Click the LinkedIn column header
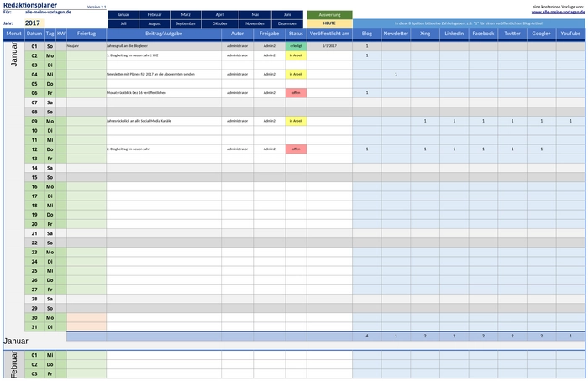Viewport: 588px width, 381px height. pyautogui.click(x=454, y=34)
